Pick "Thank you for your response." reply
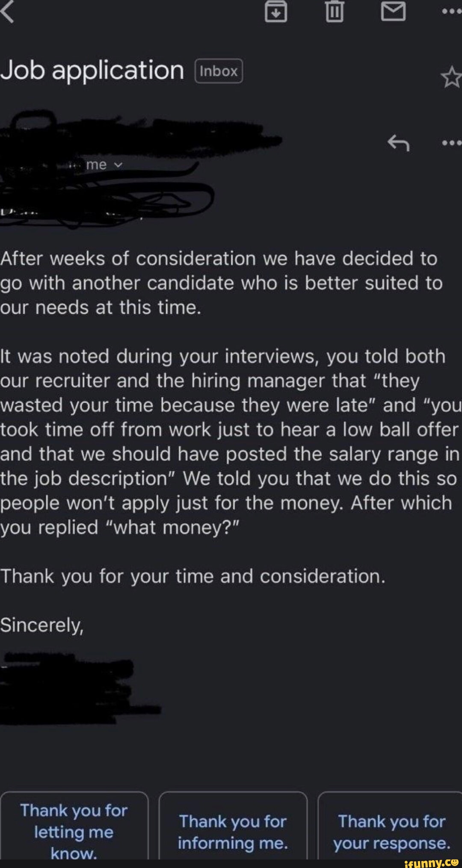 (x=391, y=832)
